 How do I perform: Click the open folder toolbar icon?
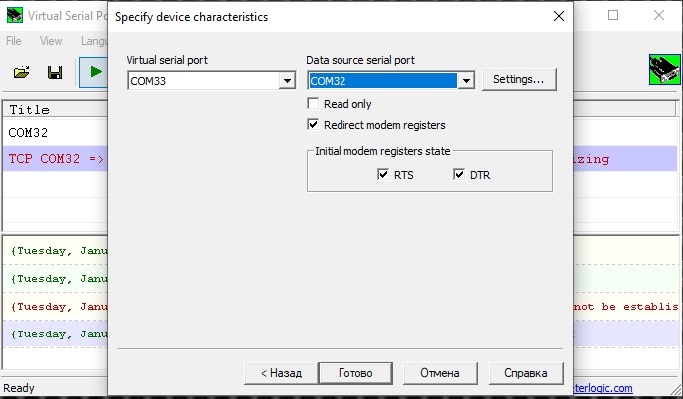pos(21,72)
